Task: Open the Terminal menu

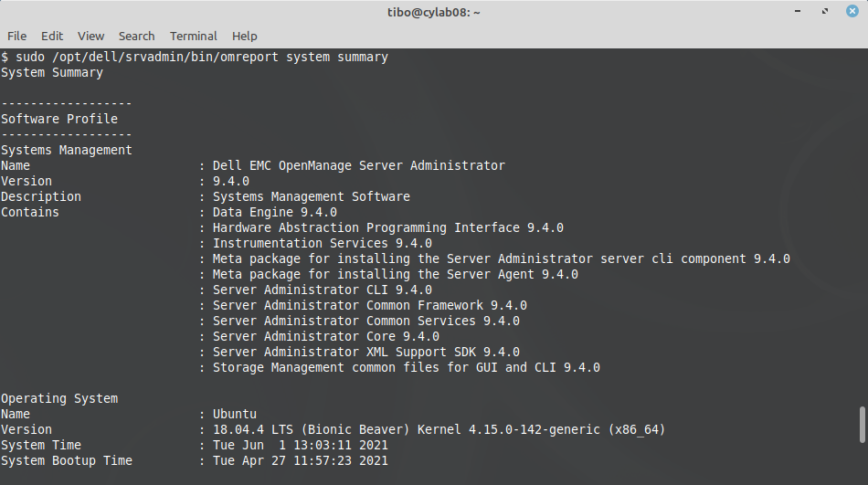Action: 193,36
